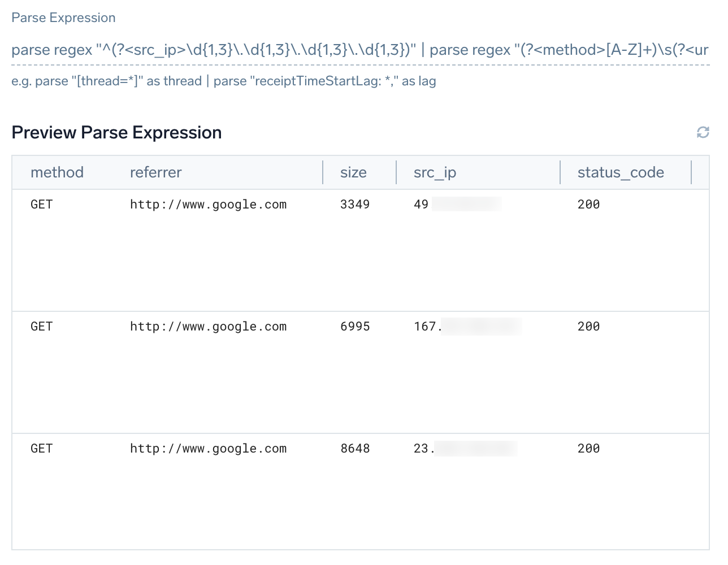Image resolution: width=728 pixels, height=565 pixels.
Task: Click the src_ip cell starting with 167
Action: 467,327
